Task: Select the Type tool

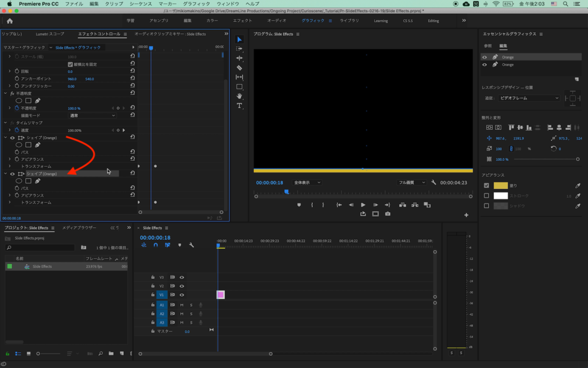Action: pos(239,106)
